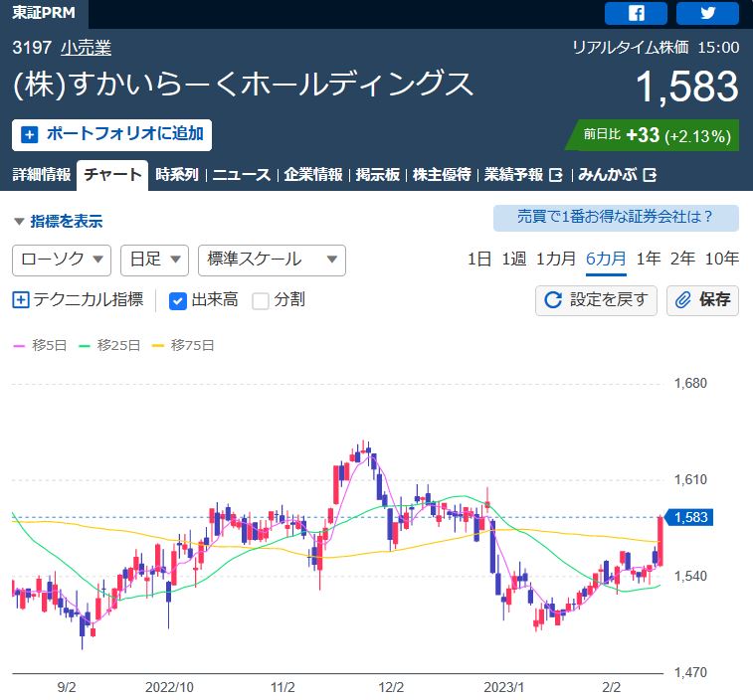Screen dimensions: 753x700
Task: Select the 10年 chart range
Action: click(722, 260)
